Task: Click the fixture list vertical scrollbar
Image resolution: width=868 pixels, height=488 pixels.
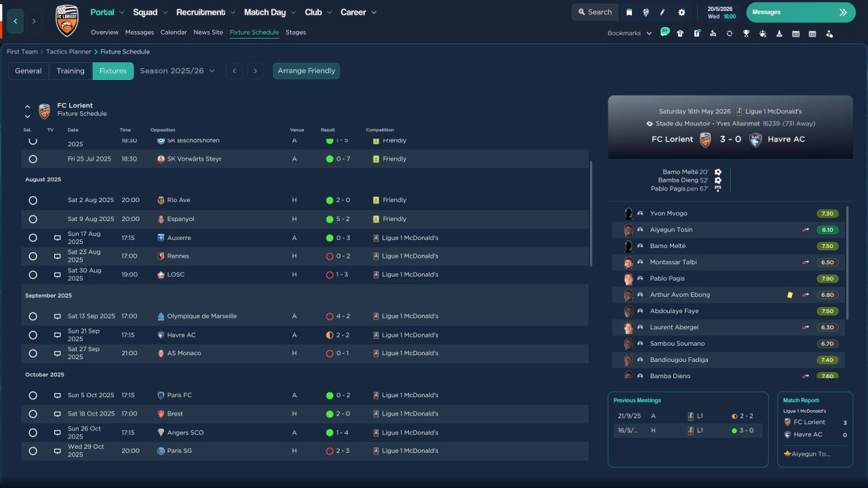Action: (x=591, y=213)
